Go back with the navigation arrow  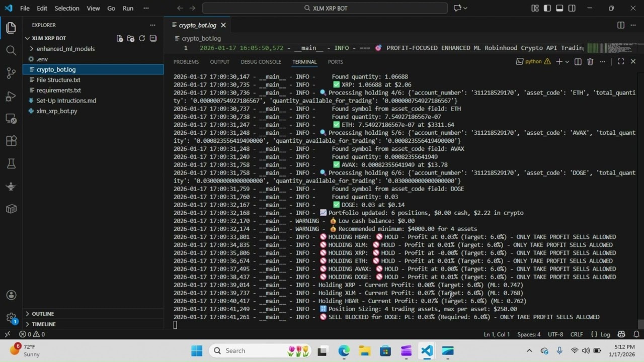[180, 8]
